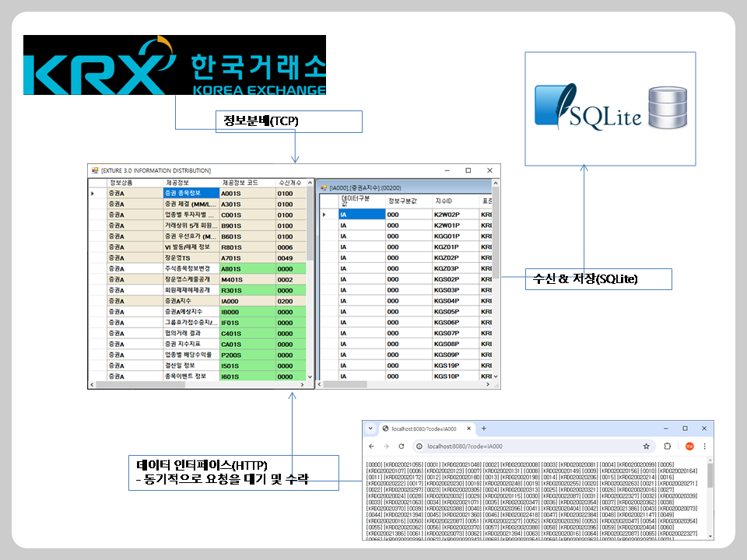This screenshot has height=560, width=747.
Task: Click the browser forward arrow
Action: point(387,446)
